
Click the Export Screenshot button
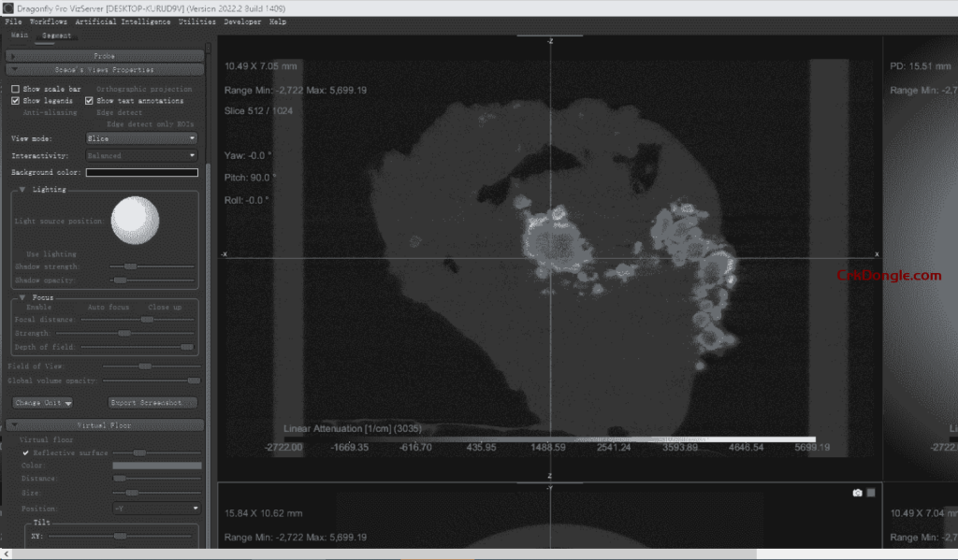pos(152,403)
